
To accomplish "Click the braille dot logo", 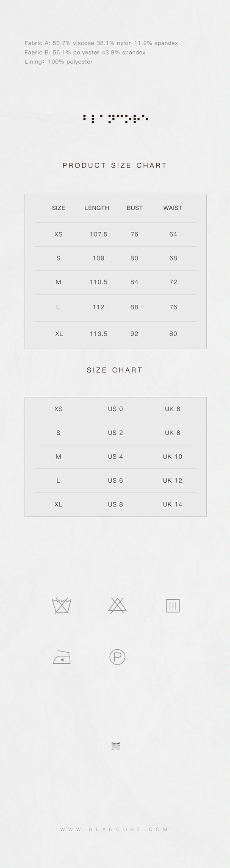I will click(x=115, y=118).
